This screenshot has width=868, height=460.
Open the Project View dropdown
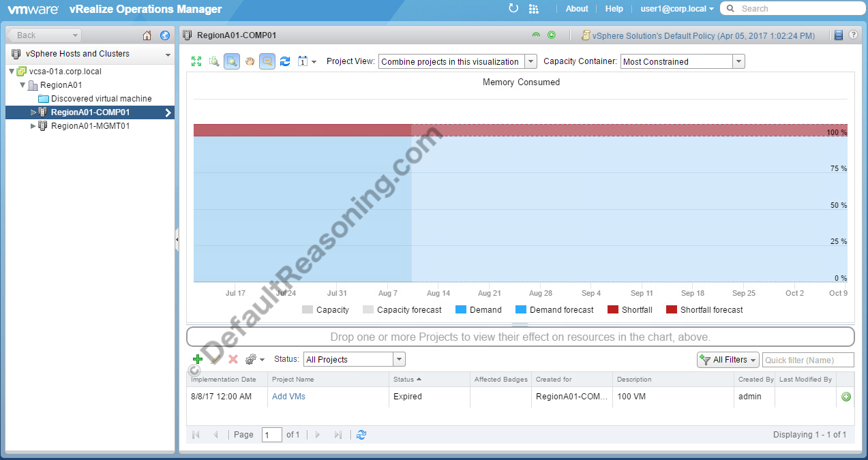(x=530, y=61)
